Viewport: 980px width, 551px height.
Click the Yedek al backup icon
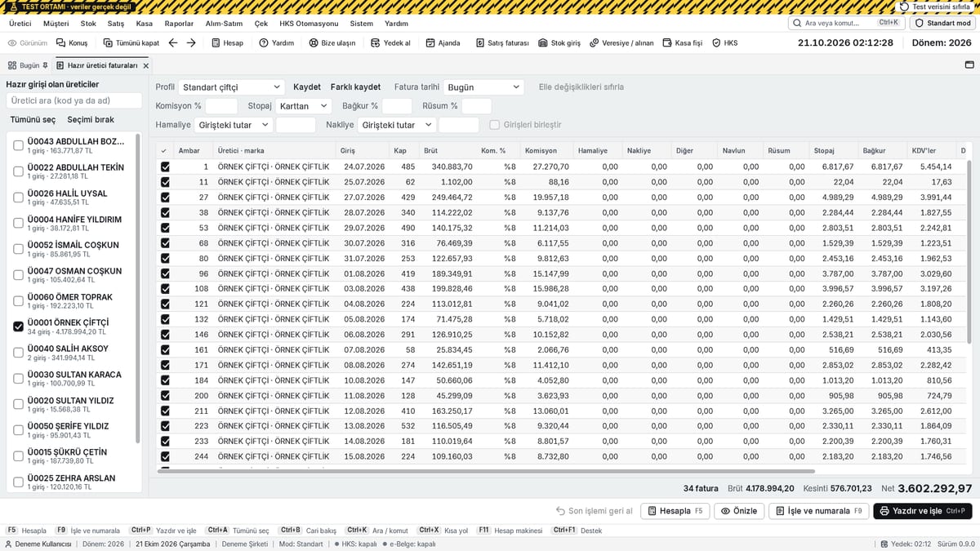(x=376, y=42)
